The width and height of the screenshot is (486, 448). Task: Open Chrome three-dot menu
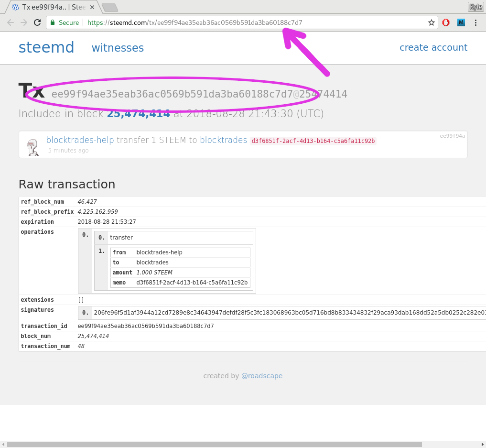coord(476,22)
